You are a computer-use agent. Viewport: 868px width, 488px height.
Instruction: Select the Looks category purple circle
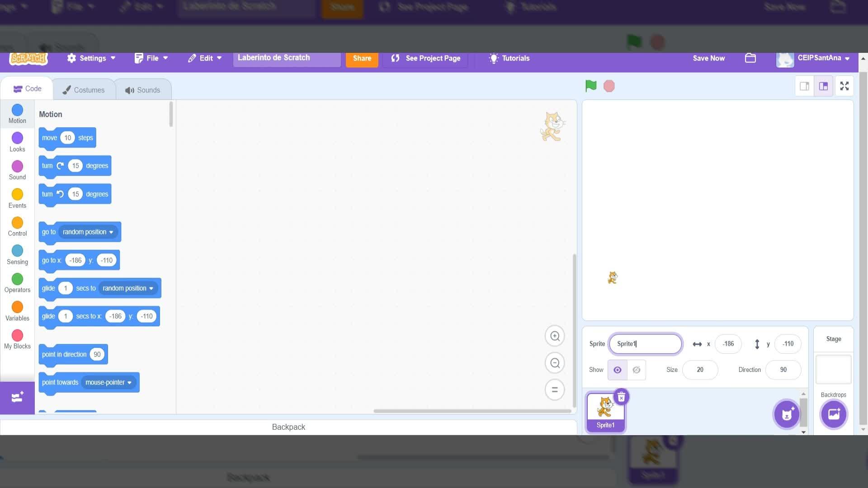(x=17, y=138)
